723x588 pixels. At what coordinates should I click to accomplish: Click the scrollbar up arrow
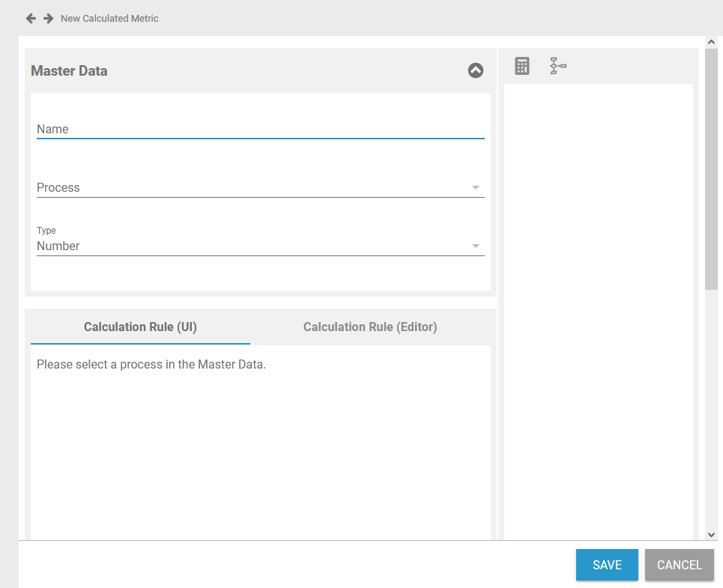point(711,42)
